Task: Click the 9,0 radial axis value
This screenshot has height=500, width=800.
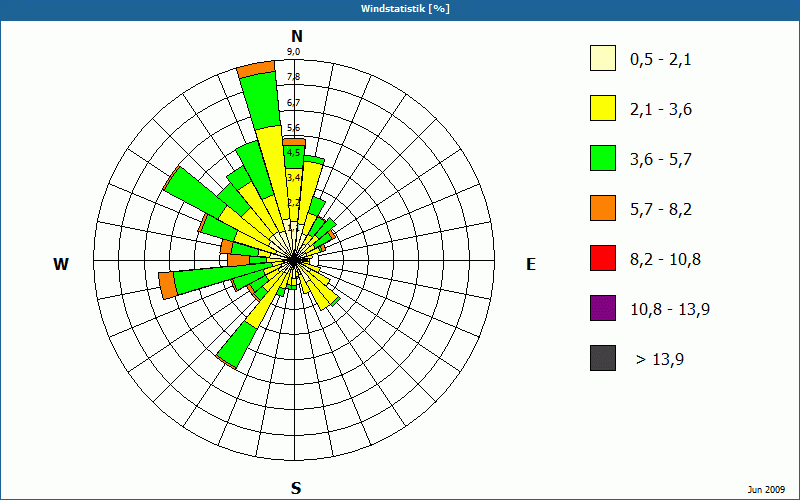Action: click(x=293, y=52)
